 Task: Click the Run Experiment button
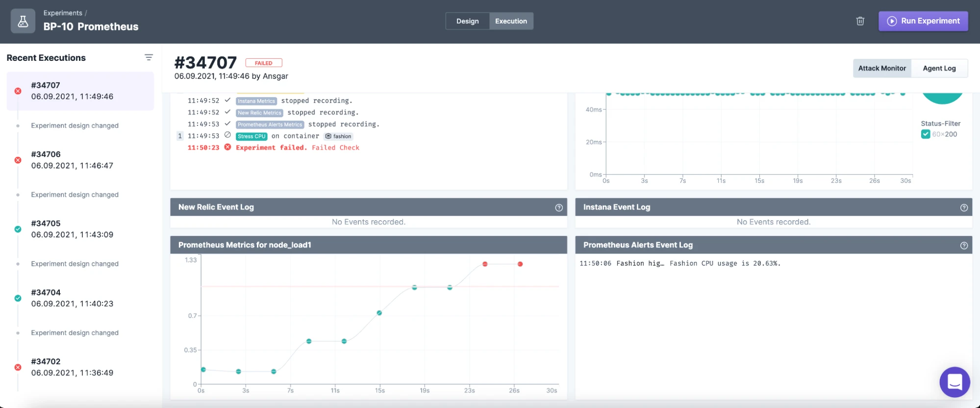pyautogui.click(x=923, y=21)
